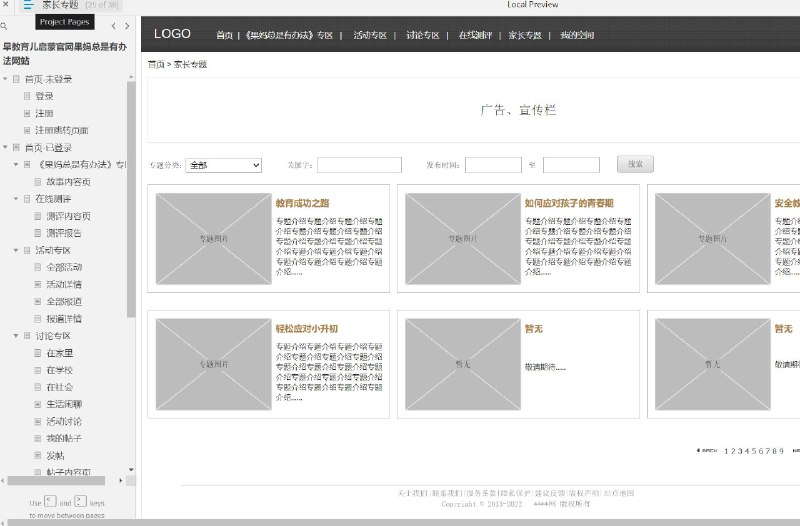
Task: Select 家长专题 in the top navigation
Action: click(x=524, y=35)
